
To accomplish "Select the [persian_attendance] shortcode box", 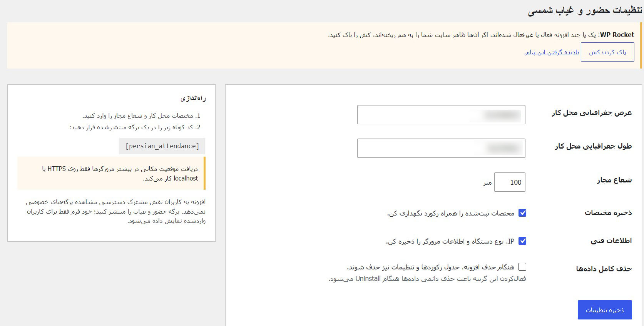I will 162,146.
